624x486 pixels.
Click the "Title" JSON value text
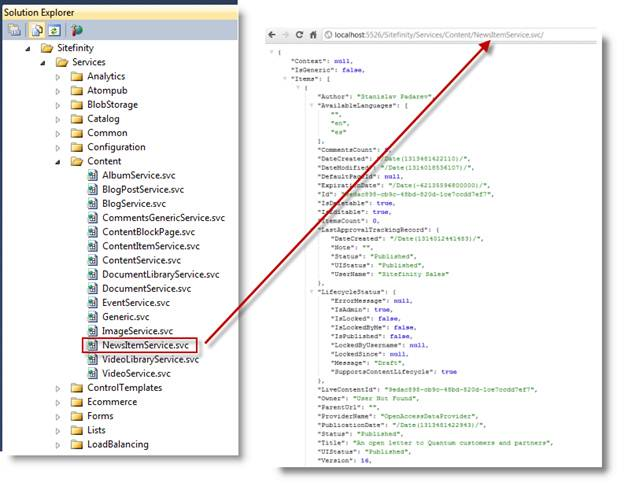[x=452, y=443]
